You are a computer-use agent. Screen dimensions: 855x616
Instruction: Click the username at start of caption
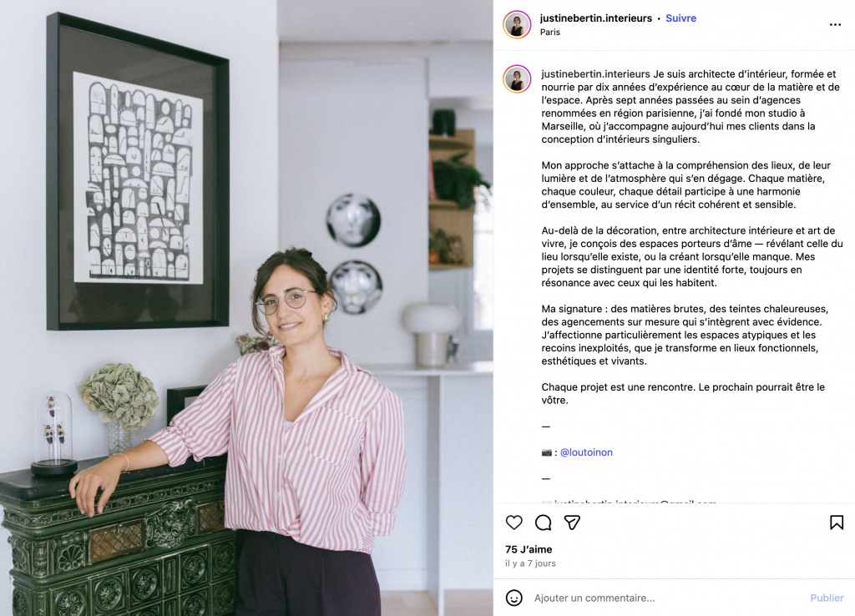pos(595,74)
